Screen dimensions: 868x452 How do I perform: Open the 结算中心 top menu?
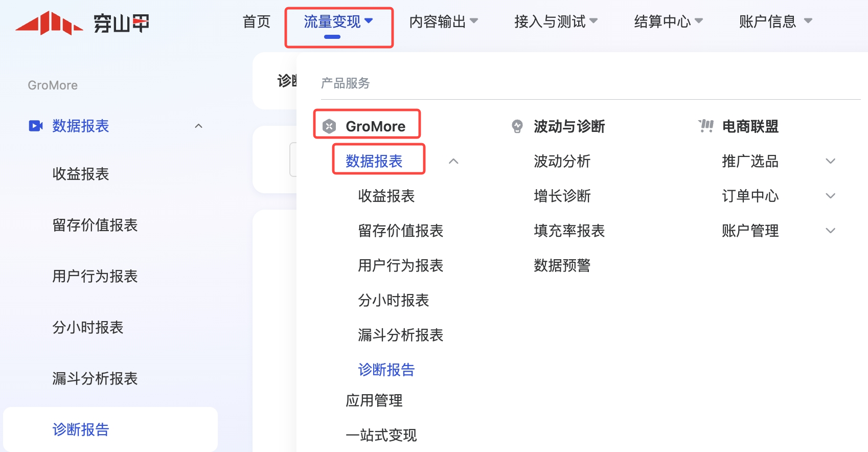668,21
